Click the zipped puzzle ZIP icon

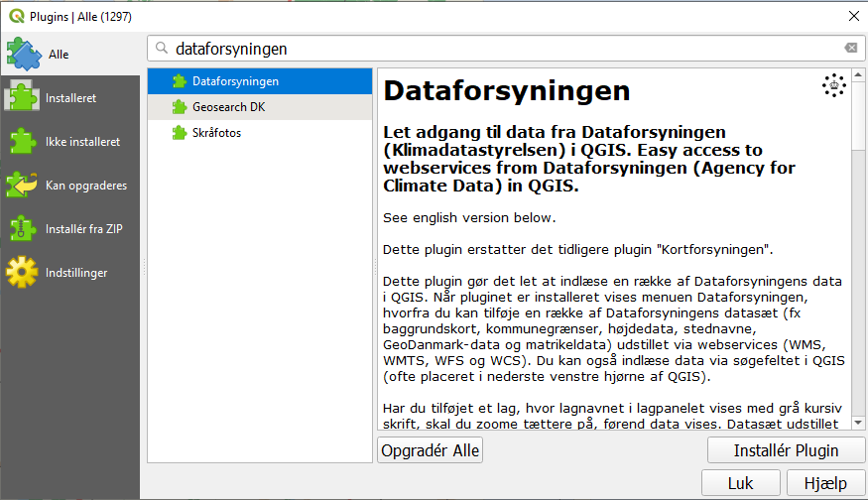pos(22,229)
